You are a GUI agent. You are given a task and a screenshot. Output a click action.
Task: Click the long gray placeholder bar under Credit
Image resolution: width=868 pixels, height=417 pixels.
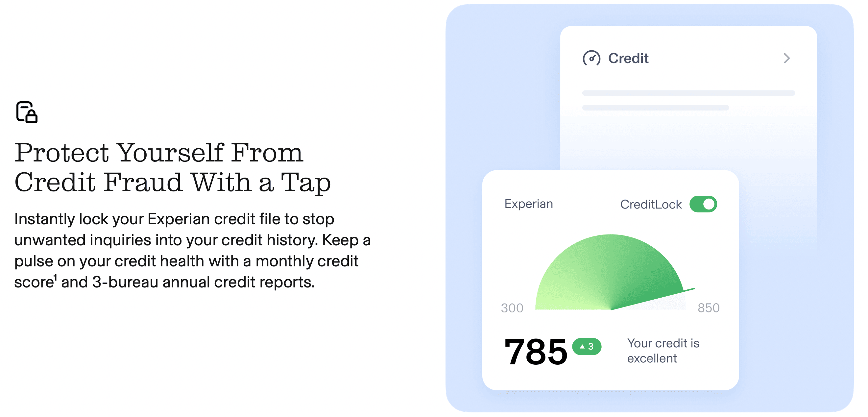[x=688, y=93]
